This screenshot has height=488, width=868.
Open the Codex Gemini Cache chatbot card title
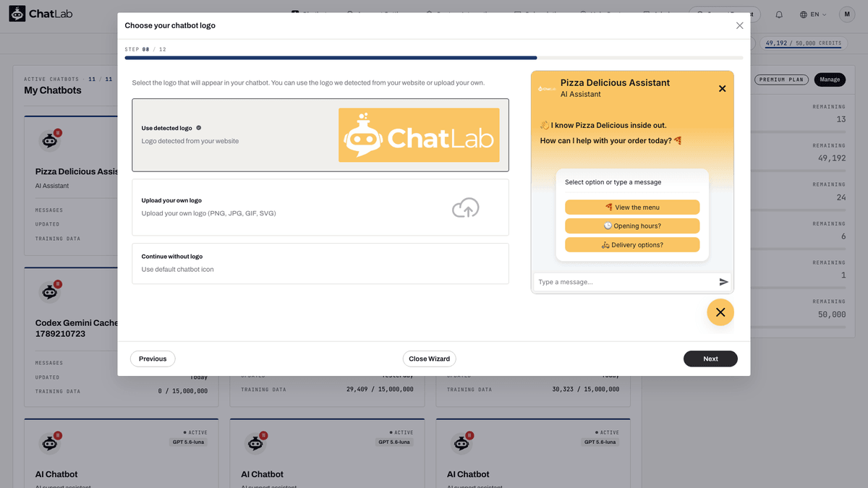coord(77,328)
